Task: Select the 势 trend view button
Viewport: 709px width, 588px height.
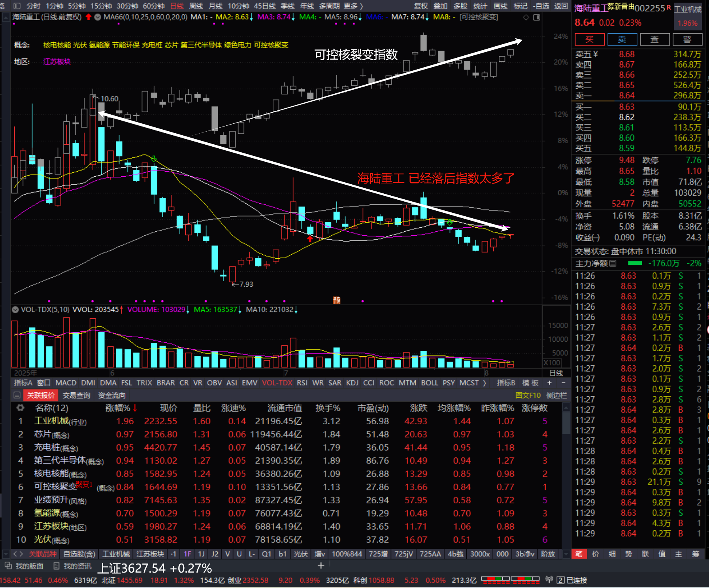Action: pos(629,554)
